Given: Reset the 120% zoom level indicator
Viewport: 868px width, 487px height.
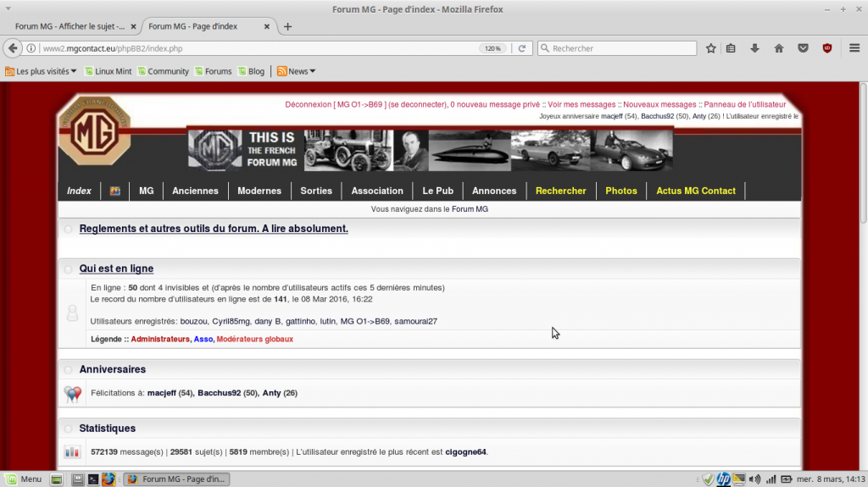Looking at the screenshot, I should click(492, 48).
